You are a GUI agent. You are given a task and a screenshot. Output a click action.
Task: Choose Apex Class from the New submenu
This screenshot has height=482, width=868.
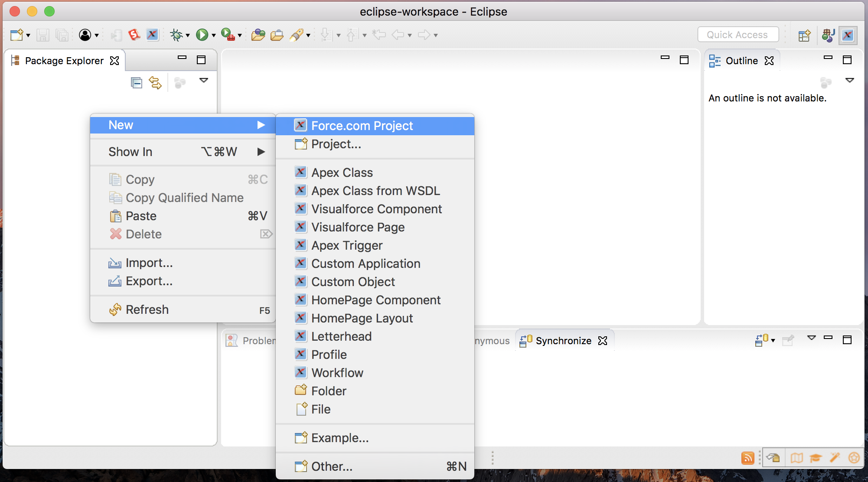click(342, 173)
